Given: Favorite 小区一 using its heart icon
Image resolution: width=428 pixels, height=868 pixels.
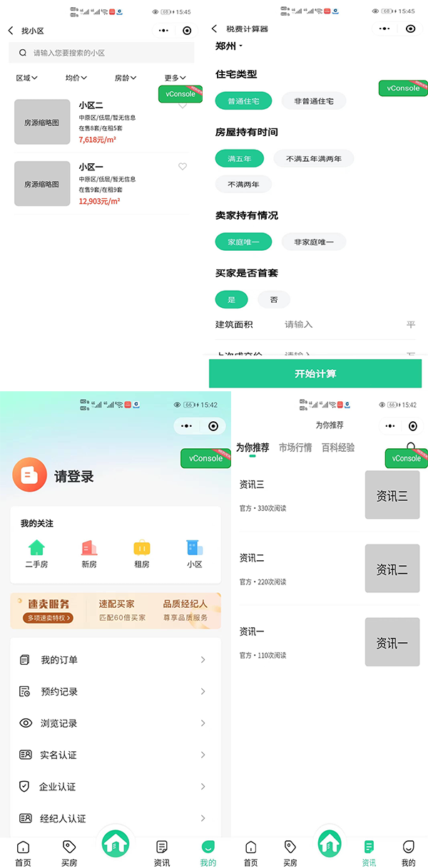Looking at the screenshot, I should (183, 167).
